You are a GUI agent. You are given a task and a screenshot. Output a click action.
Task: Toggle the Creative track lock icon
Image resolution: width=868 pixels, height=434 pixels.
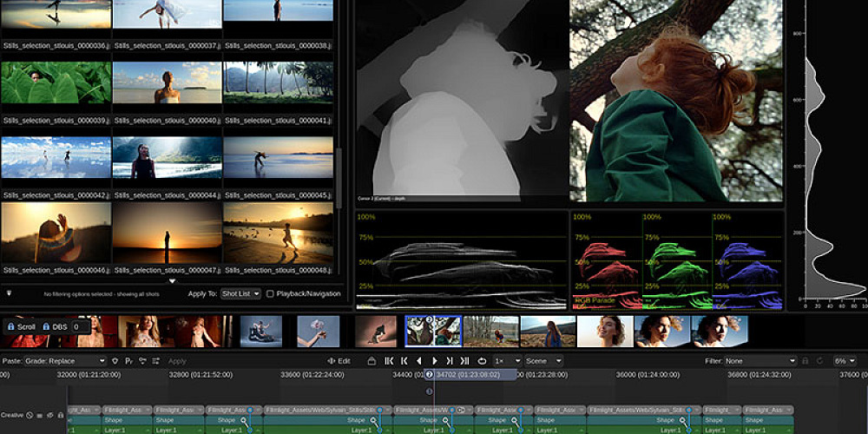point(61,415)
